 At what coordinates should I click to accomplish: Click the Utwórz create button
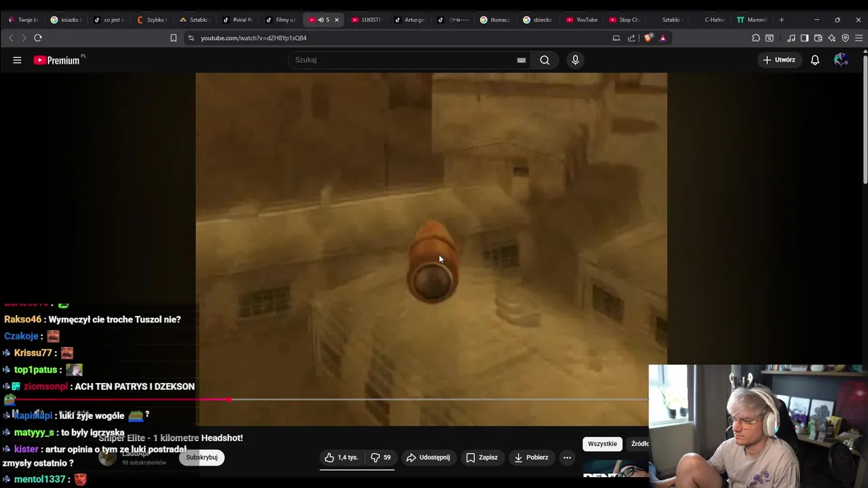point(779,60)
